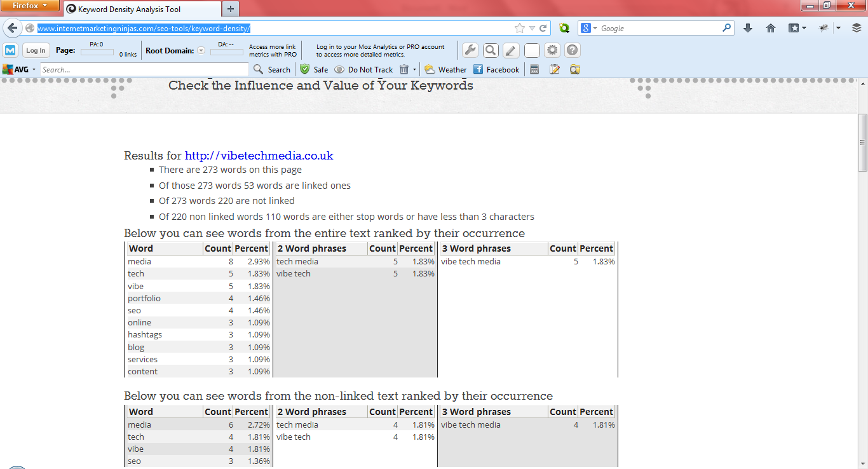The image size is (868, 469).
Task: Toggle the AVG Do Not Track option
Action: [x=364, y=70]
